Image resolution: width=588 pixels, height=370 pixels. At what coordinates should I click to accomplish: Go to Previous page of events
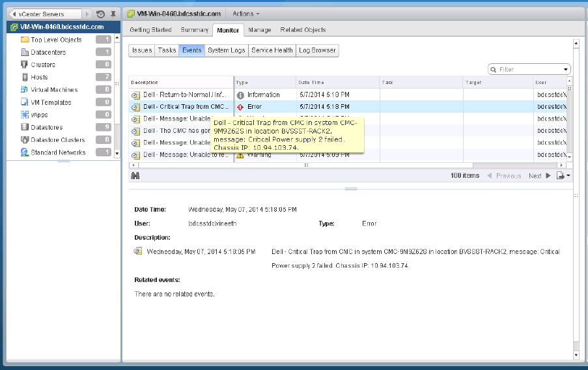click(x=504, y=176)
